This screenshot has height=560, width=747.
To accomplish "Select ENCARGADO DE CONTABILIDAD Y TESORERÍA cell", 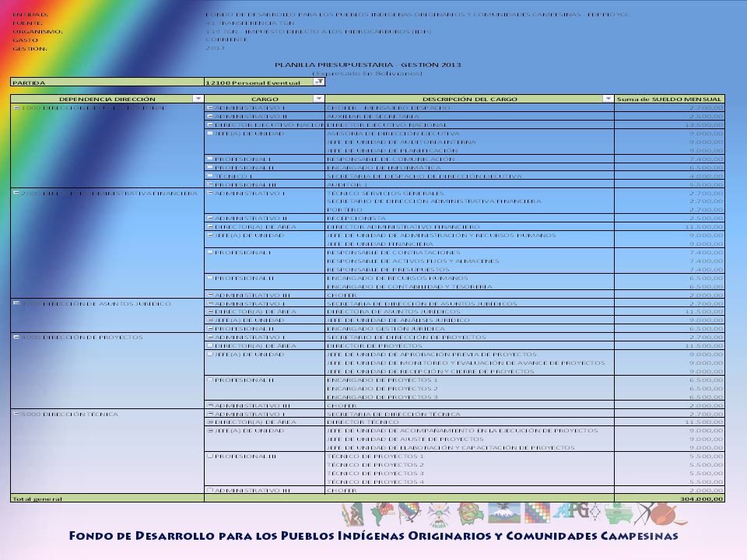I will pyautogui.click(x=469, y=286).
